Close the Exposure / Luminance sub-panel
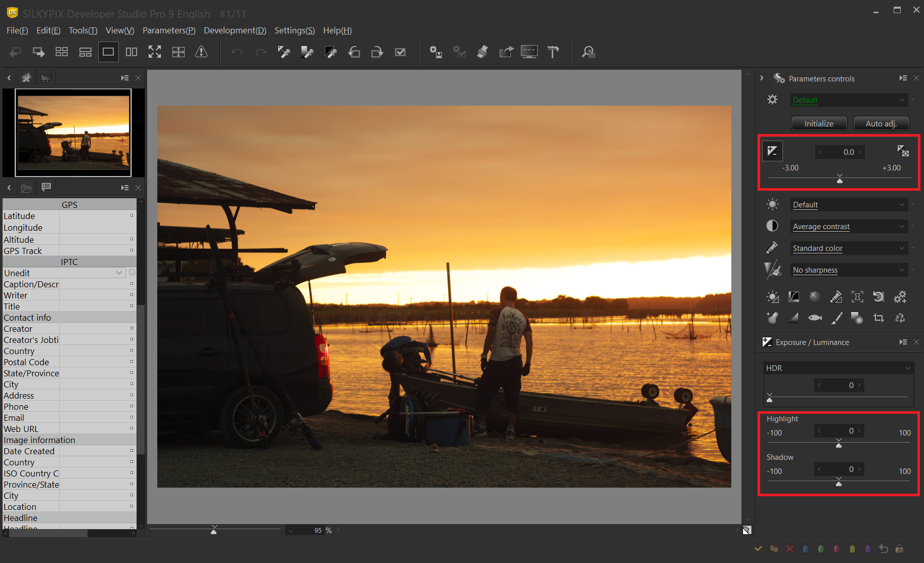This screenshot has width=924, height=563. pyautogui.click(x=916, y=342)
